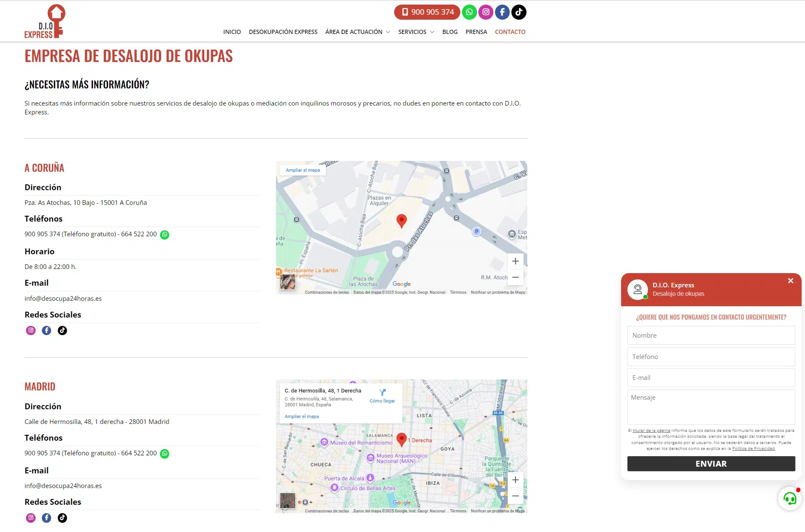The height and width of the screenshot is (532, 805).
Task: Expand Área de Actuación dropdown
Action: (x=358, y=32)
